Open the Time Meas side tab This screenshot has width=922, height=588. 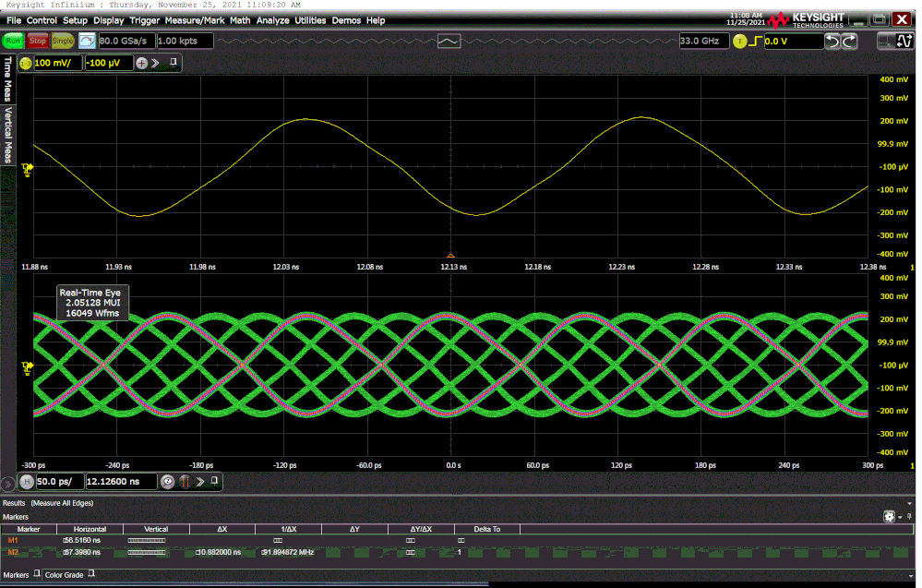8,78
